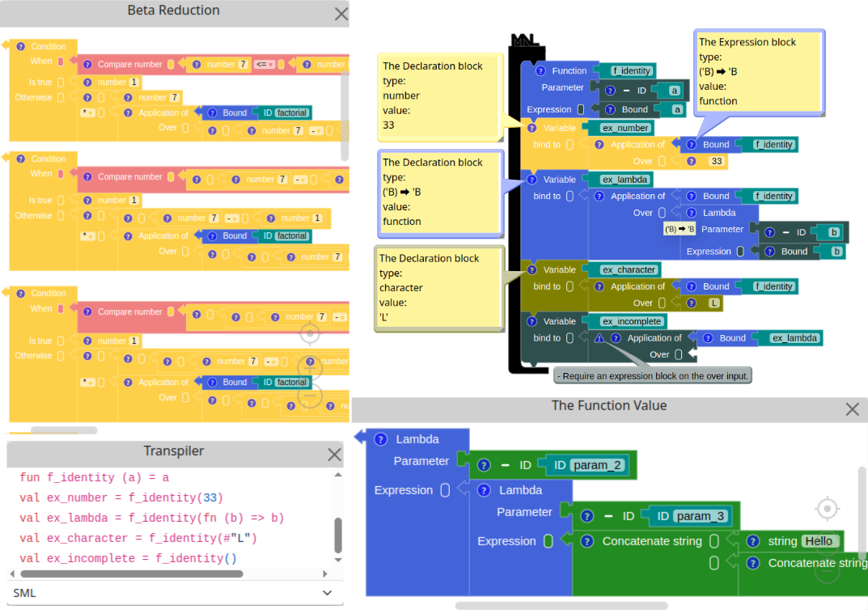Zoom out on the Beta Reduction workspace
The width and height of the screenshot is (868, 610).
pos(310,396)
